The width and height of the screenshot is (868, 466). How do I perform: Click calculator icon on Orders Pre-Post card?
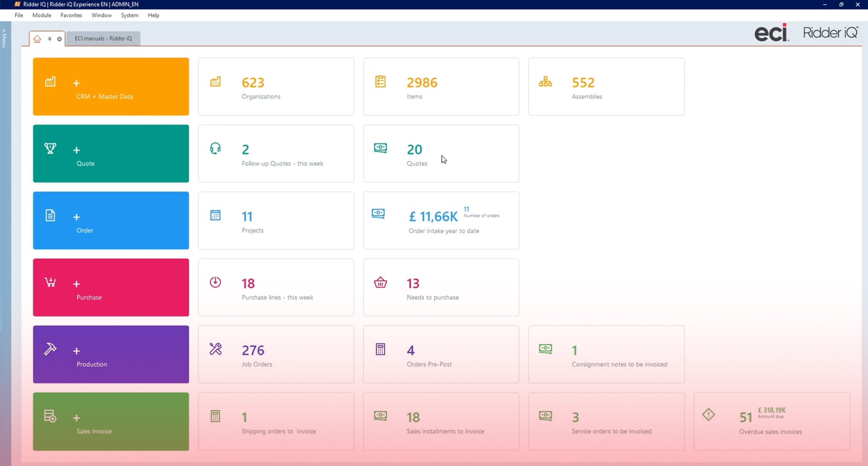point(380,349)
